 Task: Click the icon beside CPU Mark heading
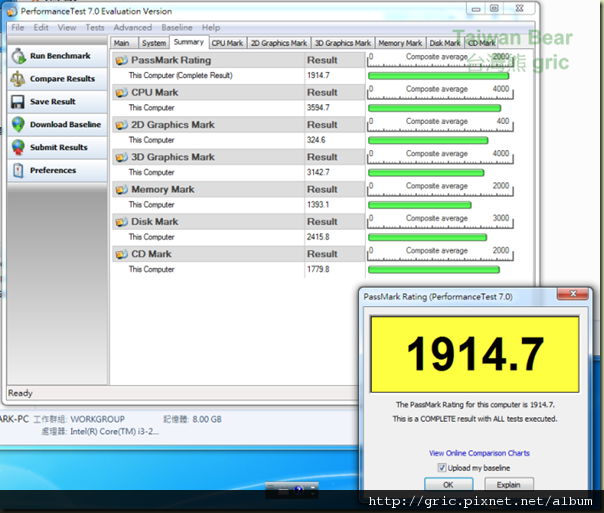[x=121, y=93]
